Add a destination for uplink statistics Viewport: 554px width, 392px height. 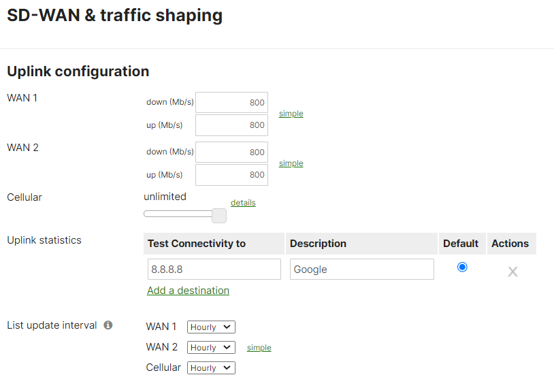point(188,290)
